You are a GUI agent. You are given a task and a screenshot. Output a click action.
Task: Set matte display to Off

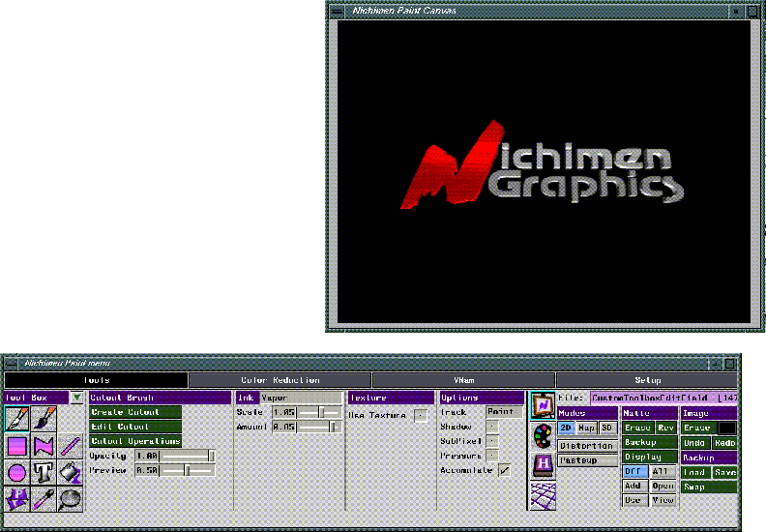[x=634, y=472]
